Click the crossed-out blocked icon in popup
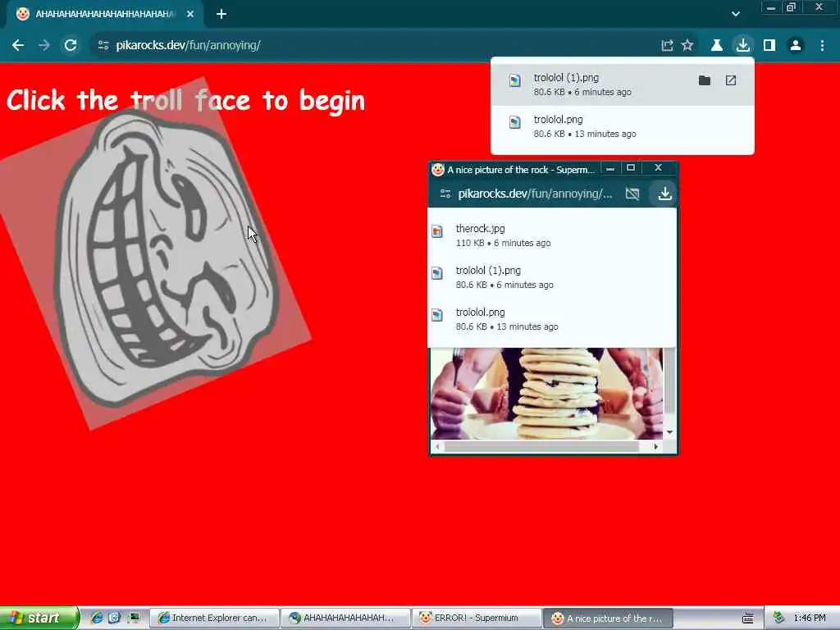Viewport: 840px width, 630px height. 632,194
